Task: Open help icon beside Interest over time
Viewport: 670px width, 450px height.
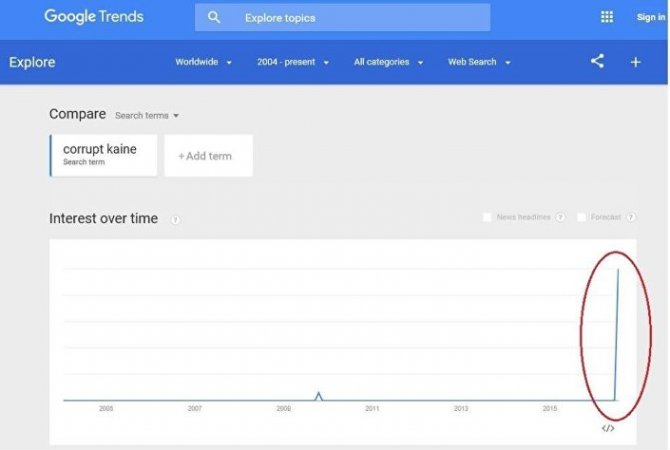Action: pos(175,220)
